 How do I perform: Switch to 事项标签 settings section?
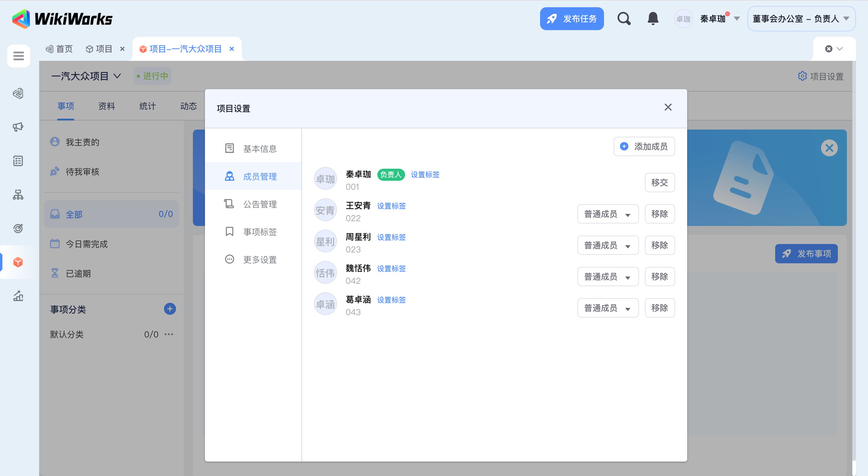(260, 232)
